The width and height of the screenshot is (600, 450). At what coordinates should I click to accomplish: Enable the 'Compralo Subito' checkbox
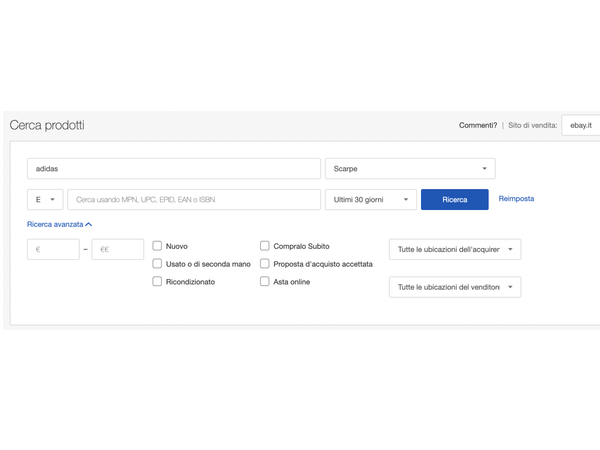265,246
